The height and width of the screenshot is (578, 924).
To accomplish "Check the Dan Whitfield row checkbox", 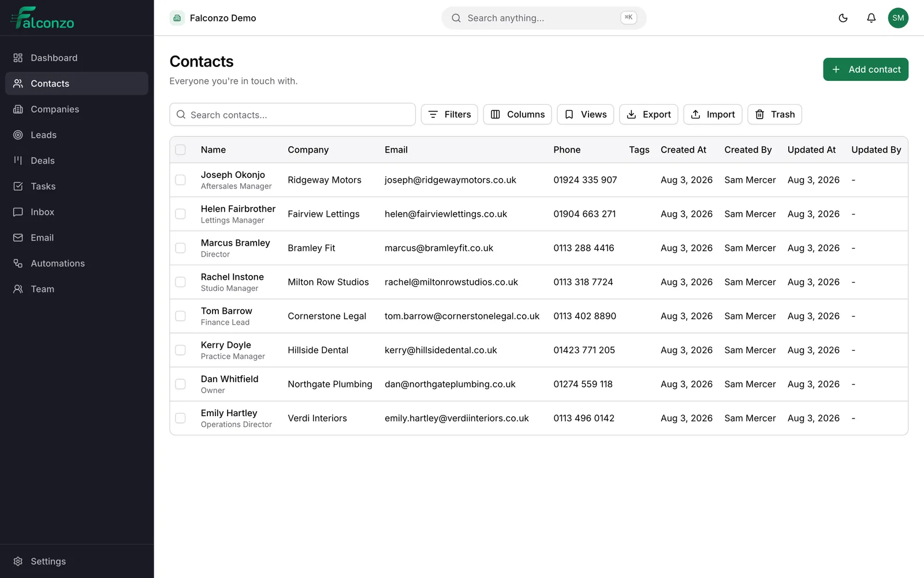I will pos(180,384).
